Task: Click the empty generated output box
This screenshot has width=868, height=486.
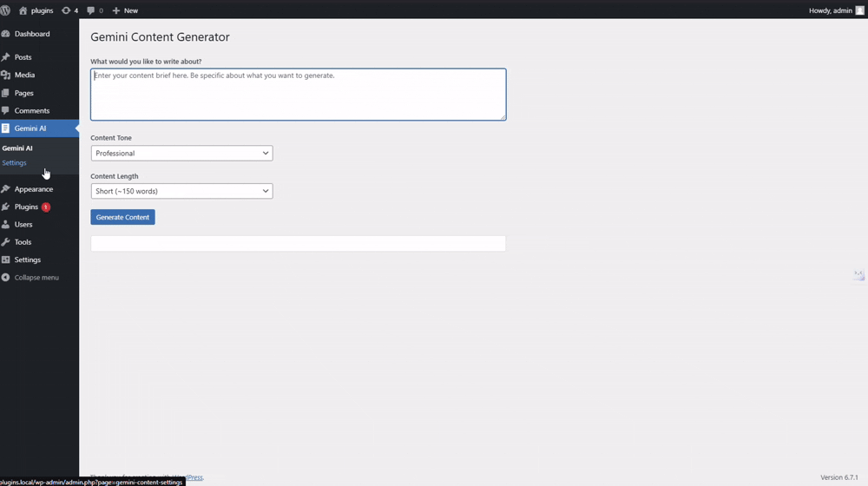Action: point(299,244)
